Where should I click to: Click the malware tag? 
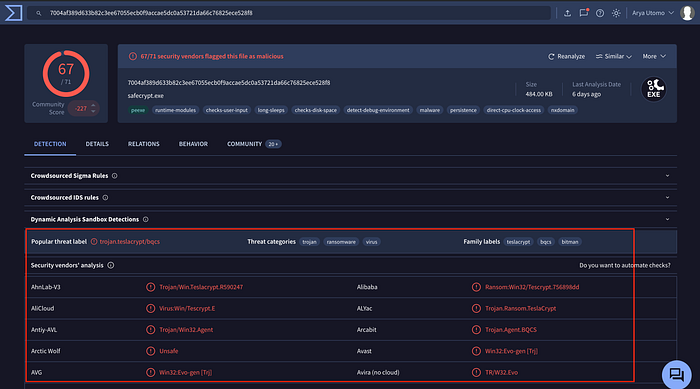pos(430,110)
